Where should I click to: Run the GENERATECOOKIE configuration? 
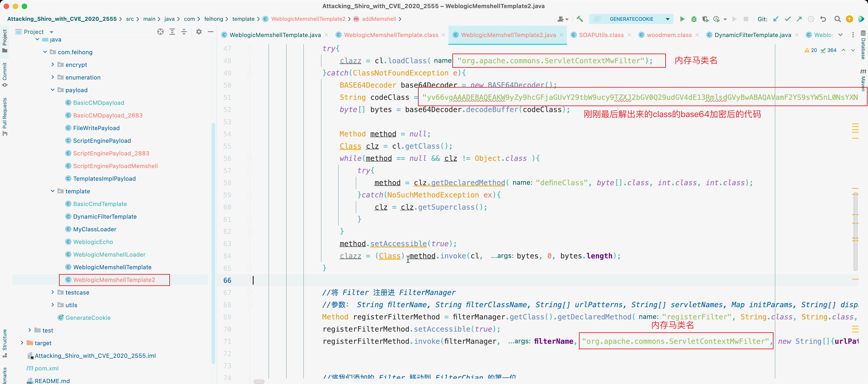coord(682,19)
